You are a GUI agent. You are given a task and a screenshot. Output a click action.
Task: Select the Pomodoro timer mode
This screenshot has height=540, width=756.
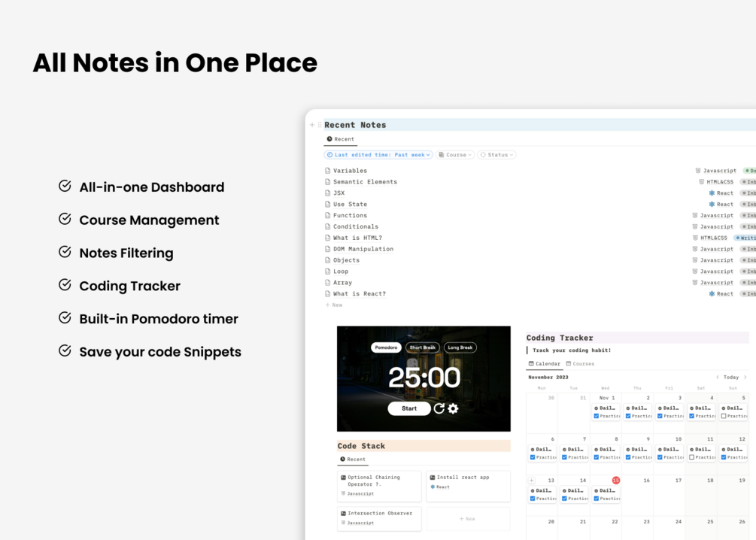[386, 347]
